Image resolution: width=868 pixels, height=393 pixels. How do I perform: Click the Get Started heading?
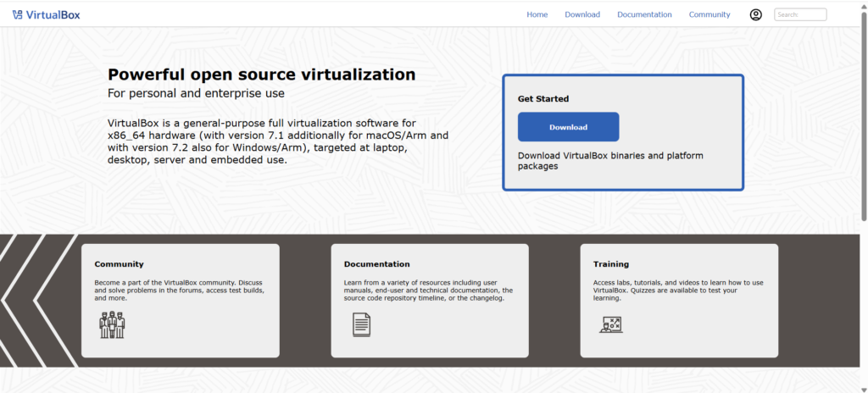pos(543,99)
